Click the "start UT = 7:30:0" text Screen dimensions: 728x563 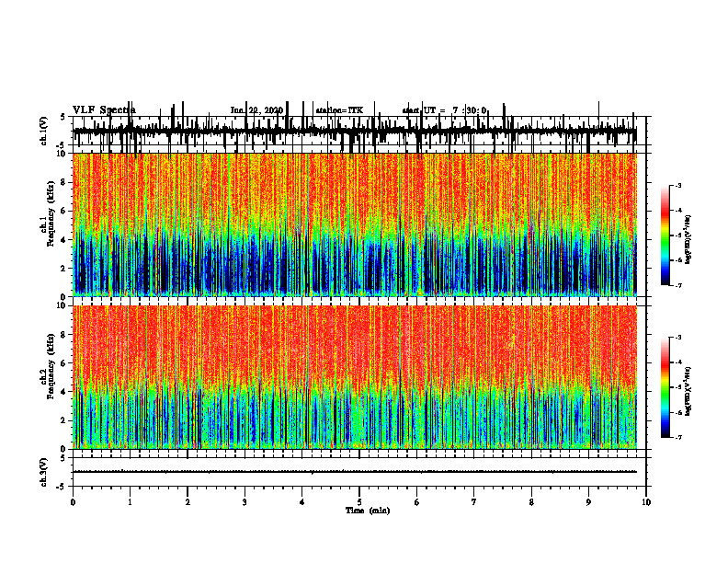(444, 110)
